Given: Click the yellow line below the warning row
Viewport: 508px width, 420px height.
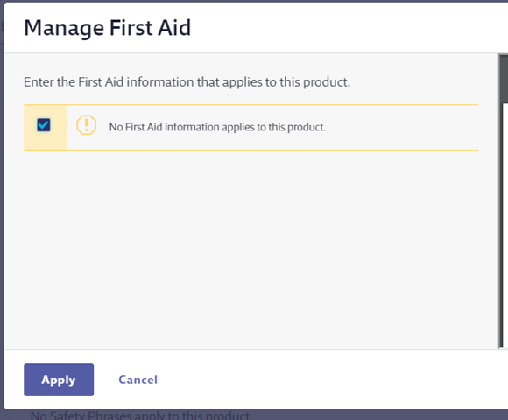Looking at the screenshot, I should pos(251,150).
